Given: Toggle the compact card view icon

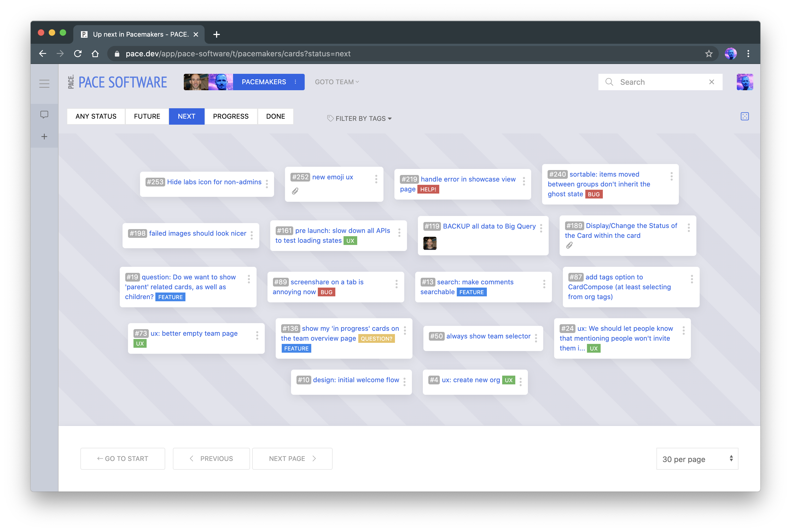Looking at the screenshot, I should tap(745, 116).
